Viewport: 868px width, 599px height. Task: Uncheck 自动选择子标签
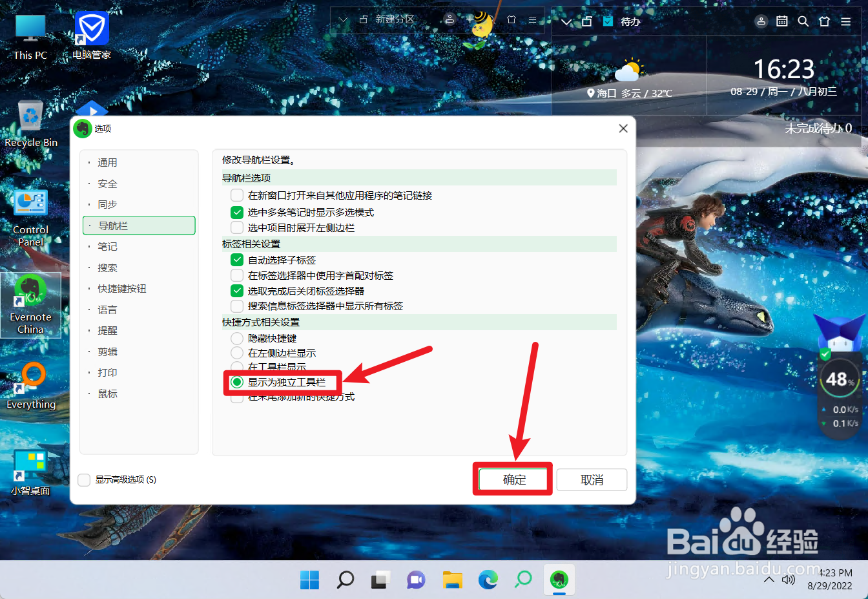click(237, 260)
